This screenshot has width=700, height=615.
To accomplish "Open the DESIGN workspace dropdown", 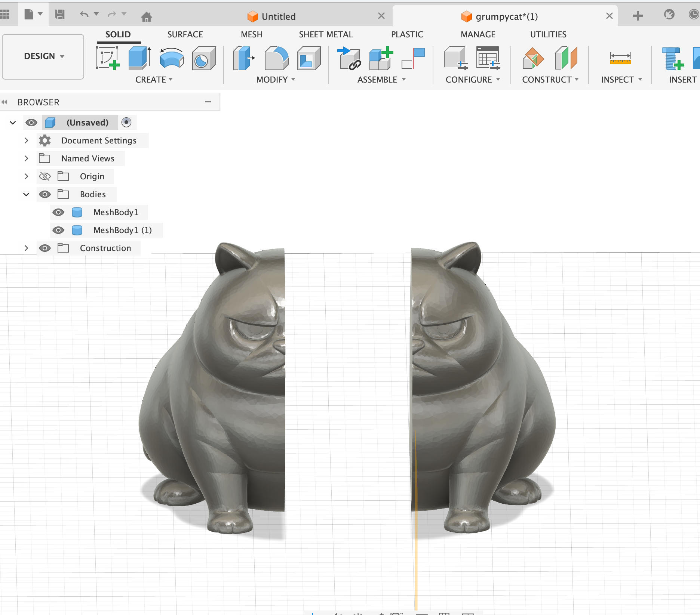I will (43, 56).
